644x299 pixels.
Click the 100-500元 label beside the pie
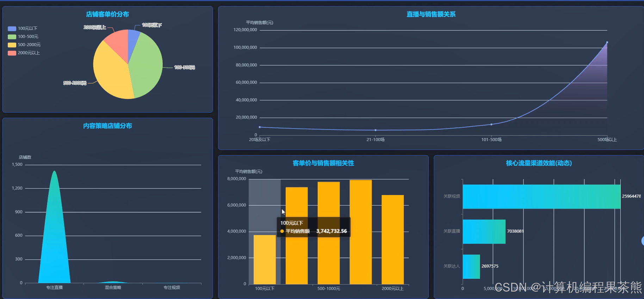pos(185,67)
